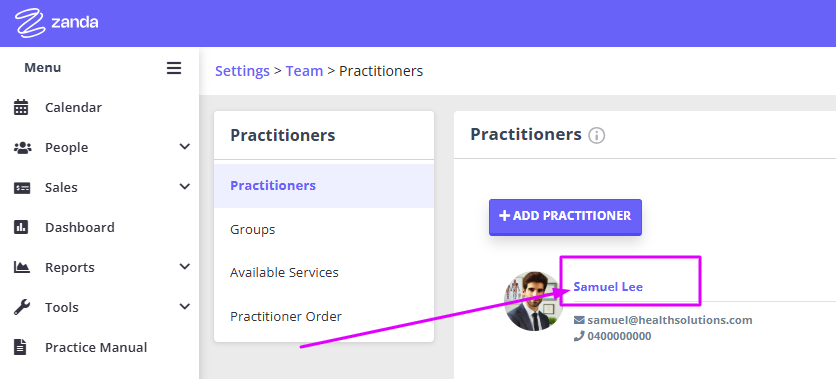The image size is (836, 379).
Task: Collapse the menu with the hamburger icon
Action: 174,68
